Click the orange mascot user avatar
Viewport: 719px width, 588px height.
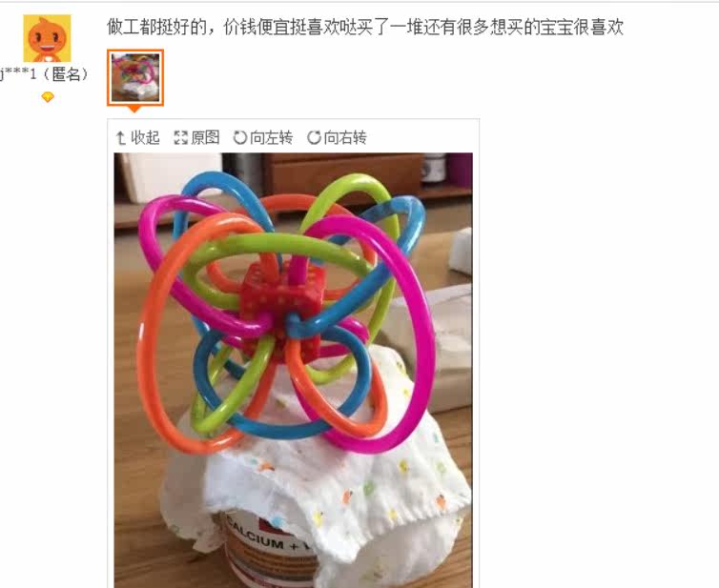point(48,38)
